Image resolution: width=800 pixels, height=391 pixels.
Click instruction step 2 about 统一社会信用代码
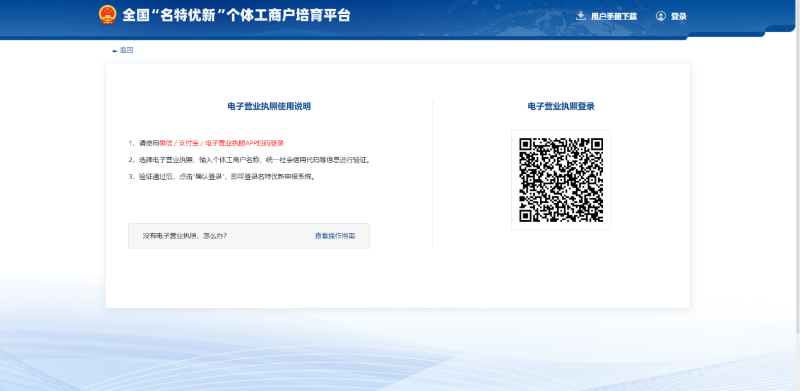[x=249, y=160]
